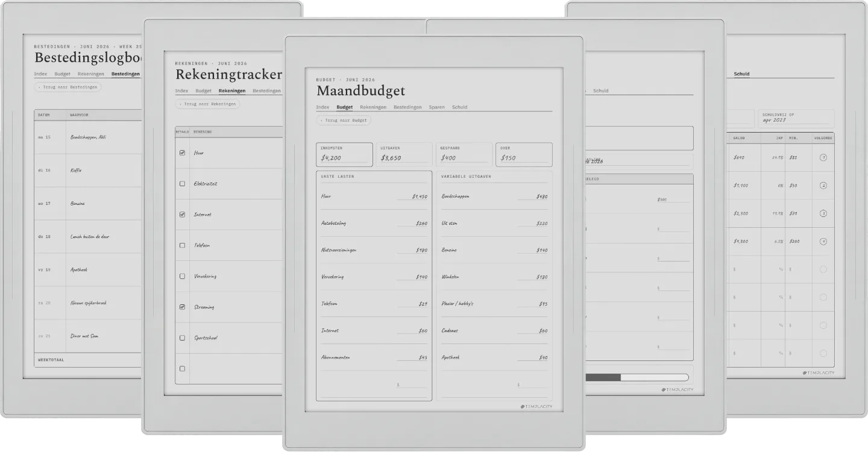The image size is (868, 452).
Task: Mark the Telefoon bill as paid
Action: [182, 245]
